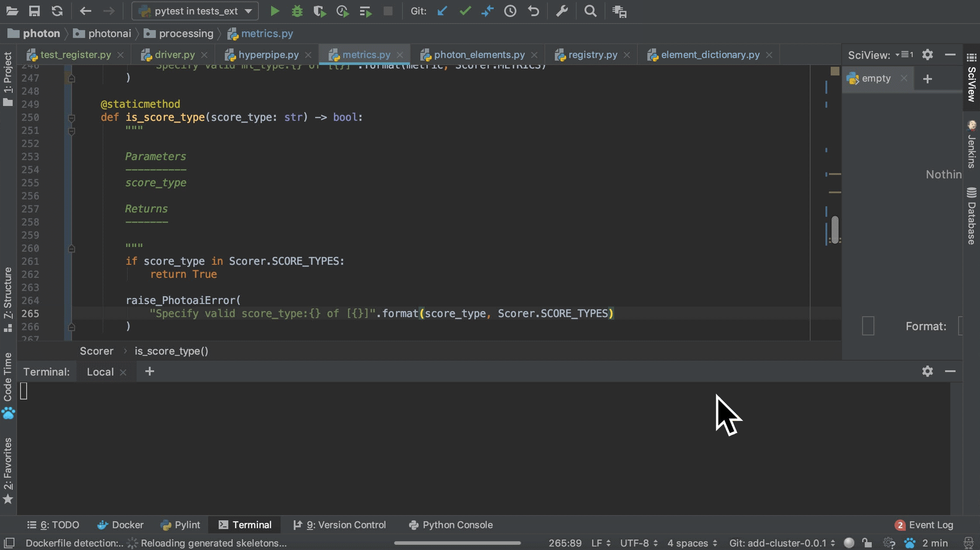Screen dimensions: 980x550
Task: Open SciView settings gear
Action: (x=928, y=55)
